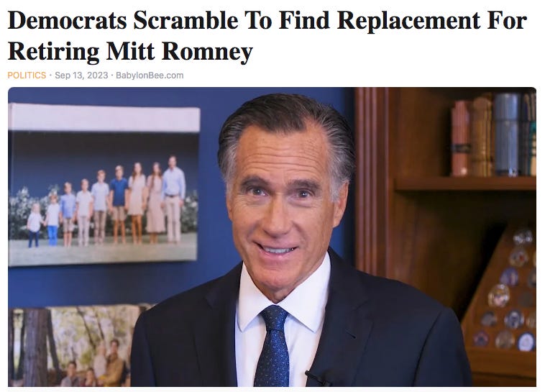Click the pink book on the bookshelf
This screenshot has width=545, height=392.
point(461,138)
